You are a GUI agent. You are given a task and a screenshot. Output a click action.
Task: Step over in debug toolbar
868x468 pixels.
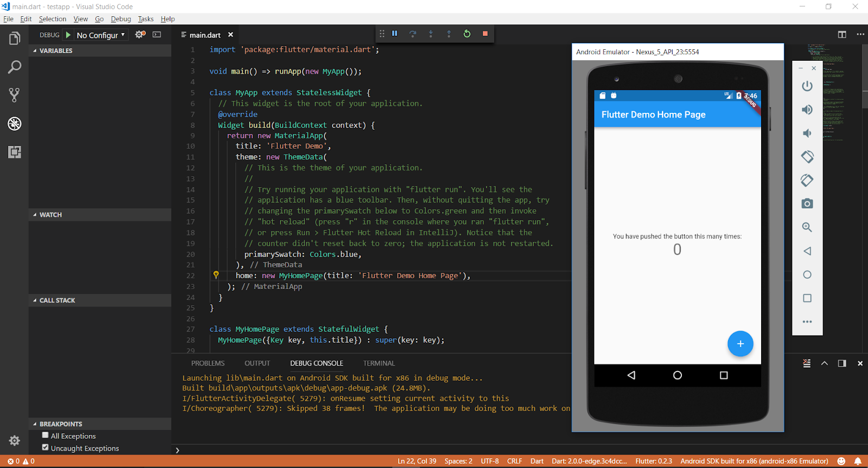point(413,34)
